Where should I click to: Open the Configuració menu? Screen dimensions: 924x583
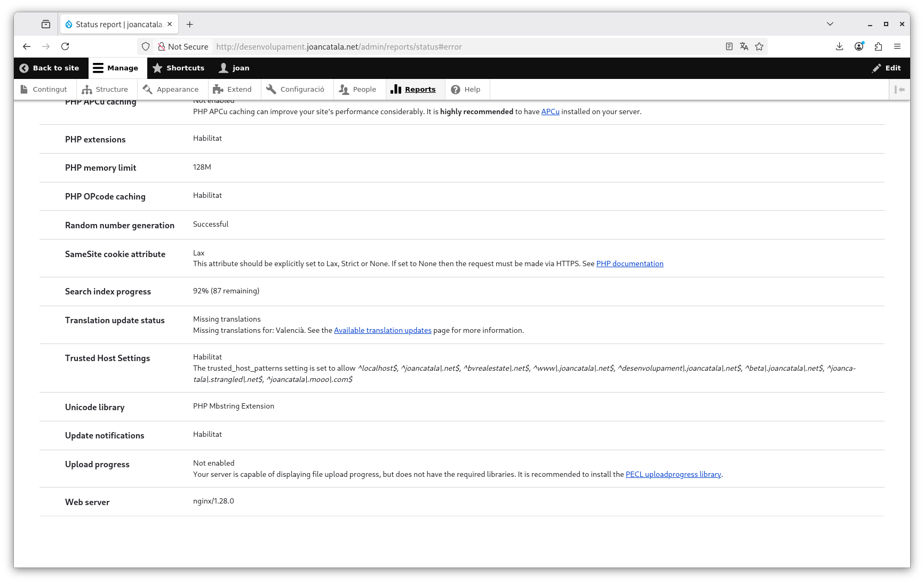297,89
